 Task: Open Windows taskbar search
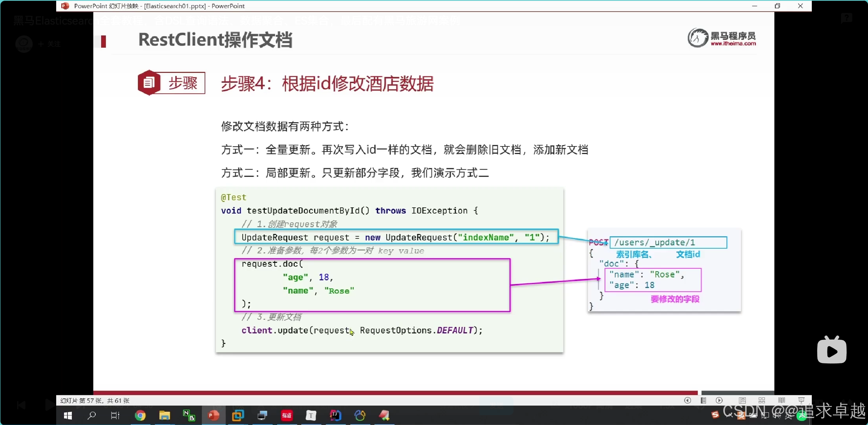coord(92,415)
